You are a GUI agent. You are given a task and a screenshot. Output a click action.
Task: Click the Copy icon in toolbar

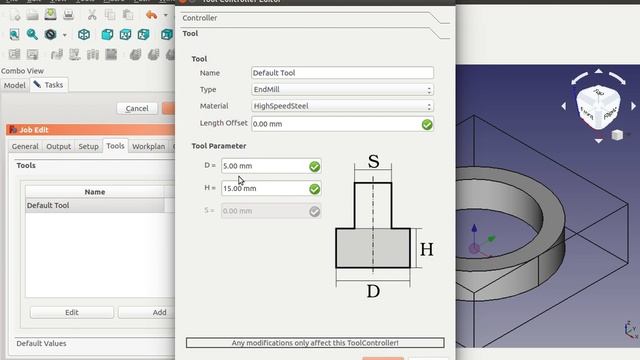coord(110,15)
